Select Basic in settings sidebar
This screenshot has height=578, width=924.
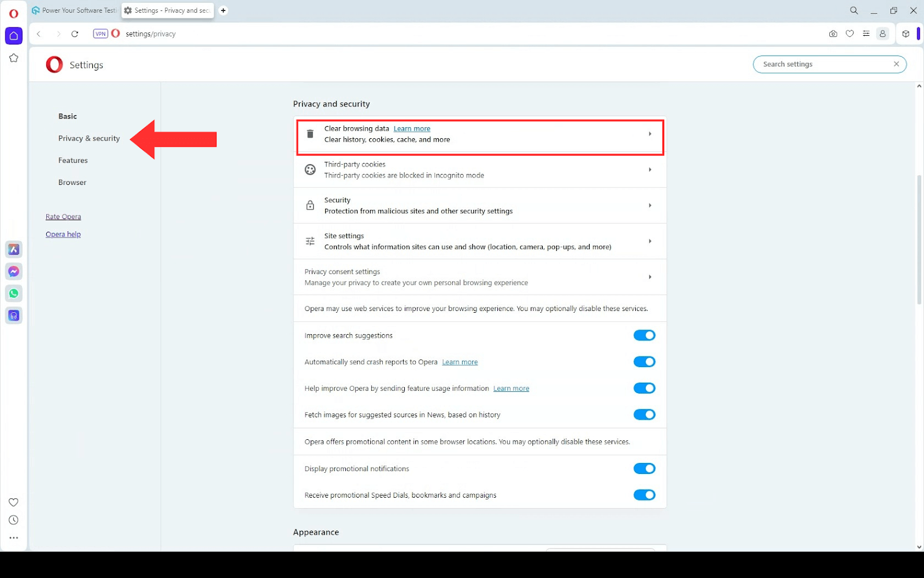tap(68, 117)
